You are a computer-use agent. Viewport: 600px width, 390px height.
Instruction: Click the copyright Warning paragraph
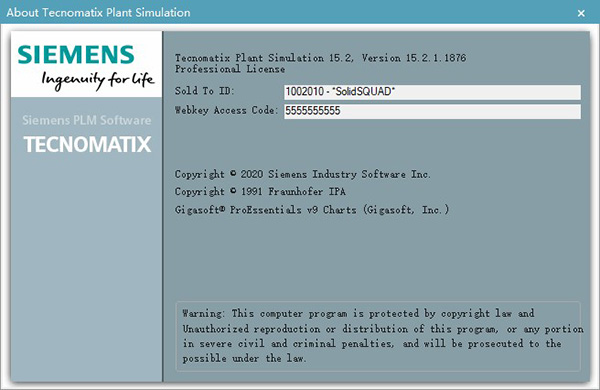pos(383,336)
